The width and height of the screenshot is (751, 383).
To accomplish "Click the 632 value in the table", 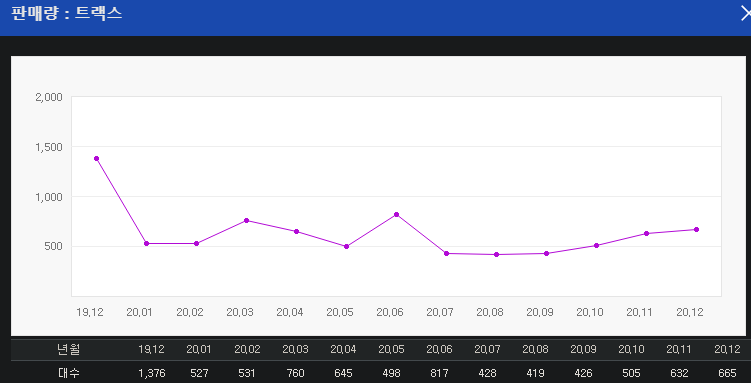I will (x=679, y=373).
